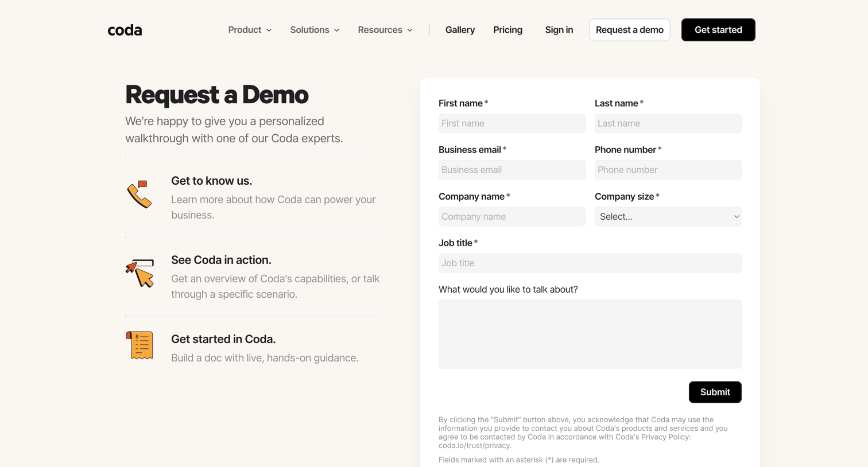Click the Sign in link

[x=559, y=30]
